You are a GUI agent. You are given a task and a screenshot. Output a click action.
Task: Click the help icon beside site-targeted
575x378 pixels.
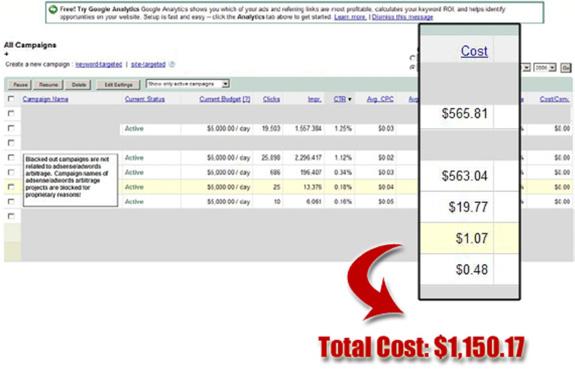tap(172, 65)
